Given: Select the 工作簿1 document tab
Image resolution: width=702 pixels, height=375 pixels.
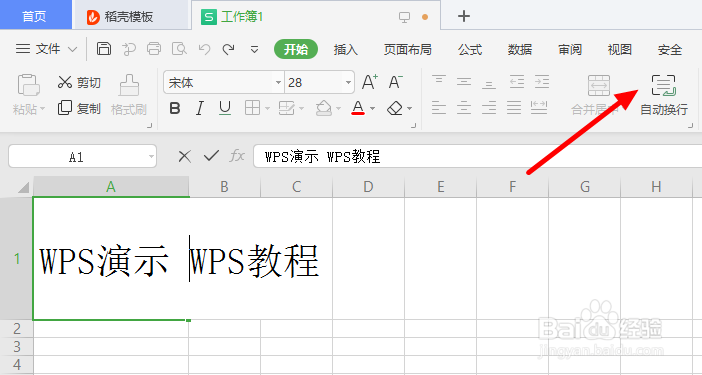Looking at the screenshot, I should 316,17.
